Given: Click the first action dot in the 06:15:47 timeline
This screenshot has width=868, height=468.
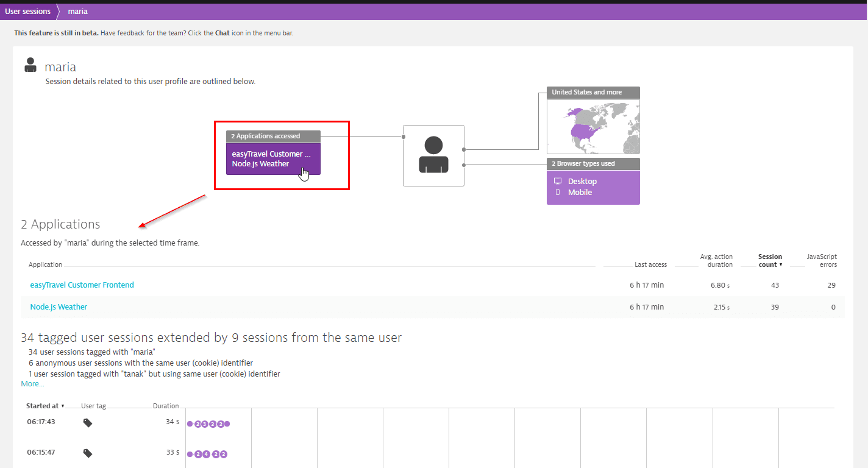Looking at the screenshot, I should (x=190, y=454).
